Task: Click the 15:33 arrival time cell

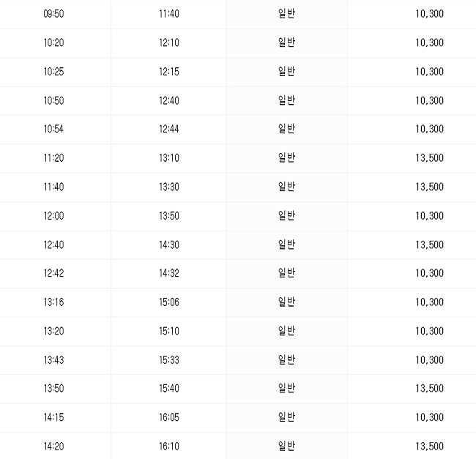Action: (169, 359)
